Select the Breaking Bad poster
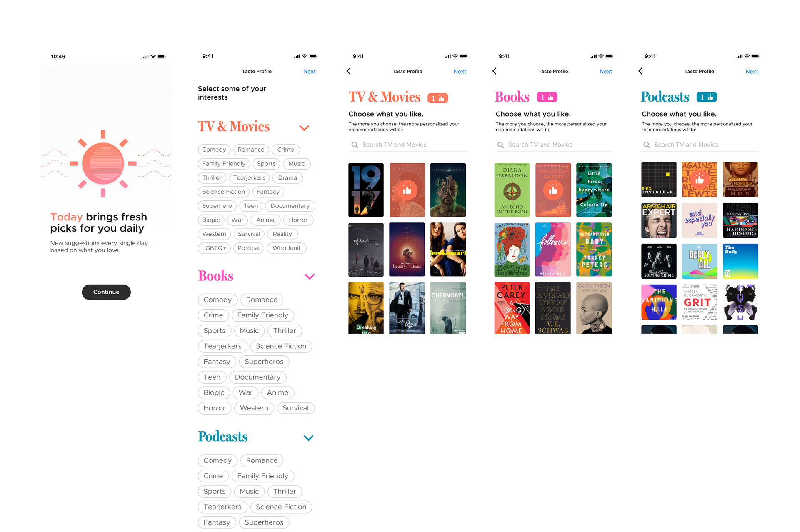 [366, 308]
